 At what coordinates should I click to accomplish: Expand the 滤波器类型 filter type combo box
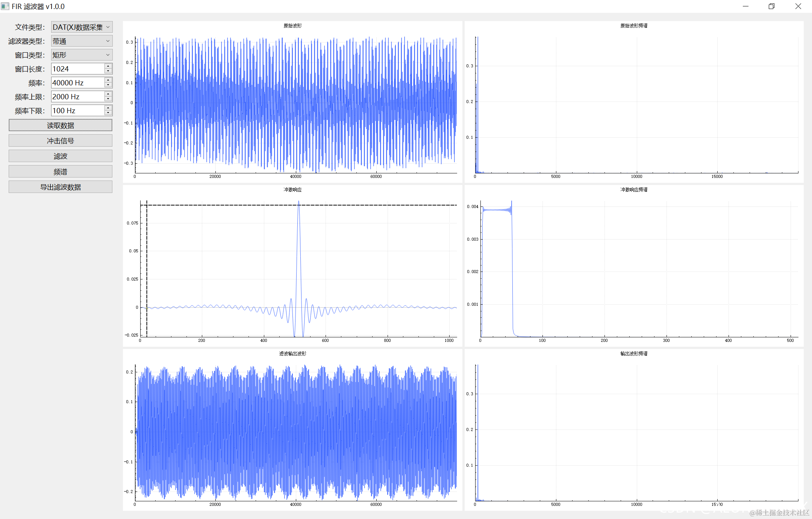(x=82, y=41)
